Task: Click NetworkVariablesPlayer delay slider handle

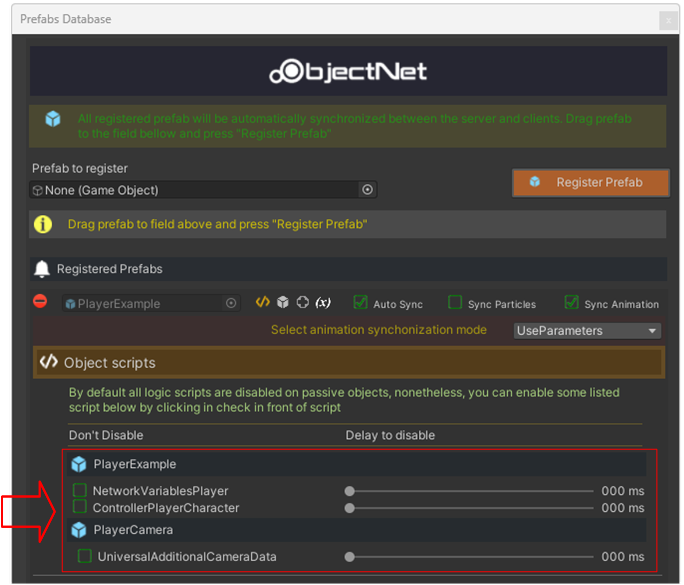Action: [350, 491]
